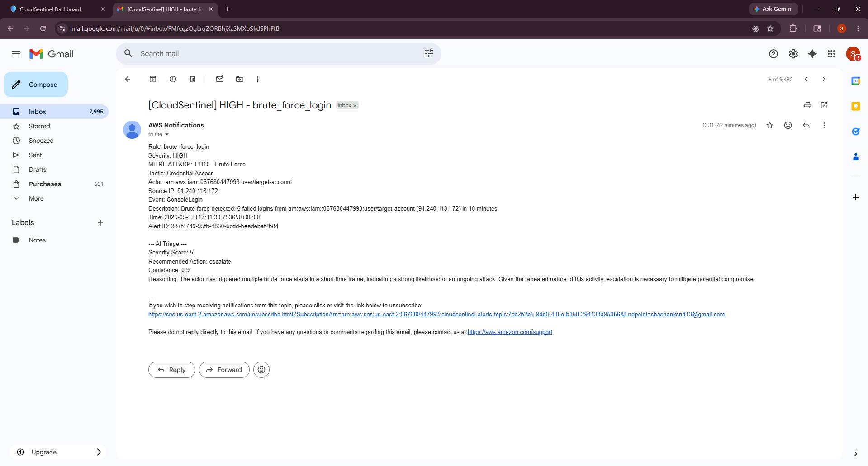868x466 pixels.
Task: Go back to inbox arrow
Action: [x=128, y=79]
